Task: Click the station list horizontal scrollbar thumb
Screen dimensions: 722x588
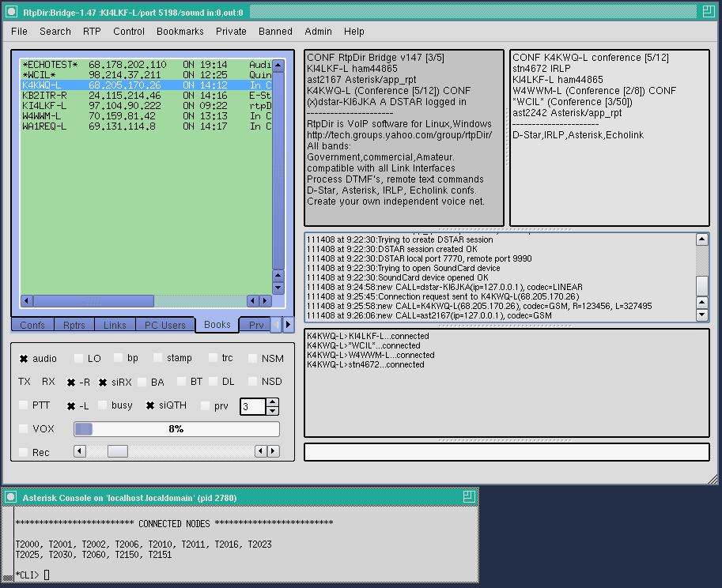Action: (93, 301)
